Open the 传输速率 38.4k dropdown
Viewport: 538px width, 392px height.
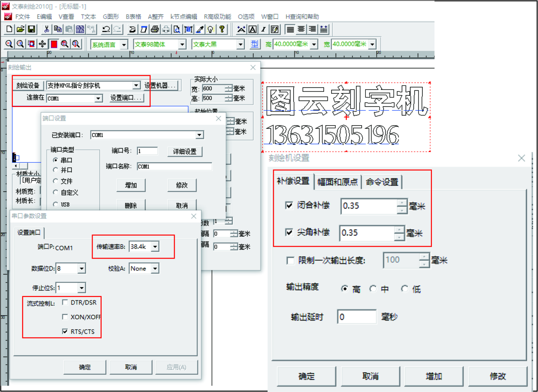pos(155,247)
